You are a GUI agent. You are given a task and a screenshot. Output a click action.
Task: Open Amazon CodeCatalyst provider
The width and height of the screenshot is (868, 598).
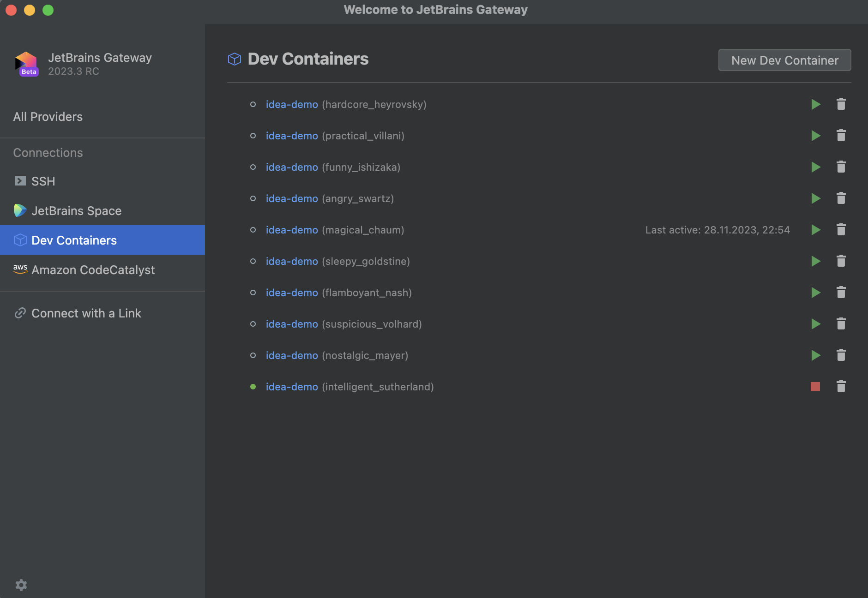102,270
